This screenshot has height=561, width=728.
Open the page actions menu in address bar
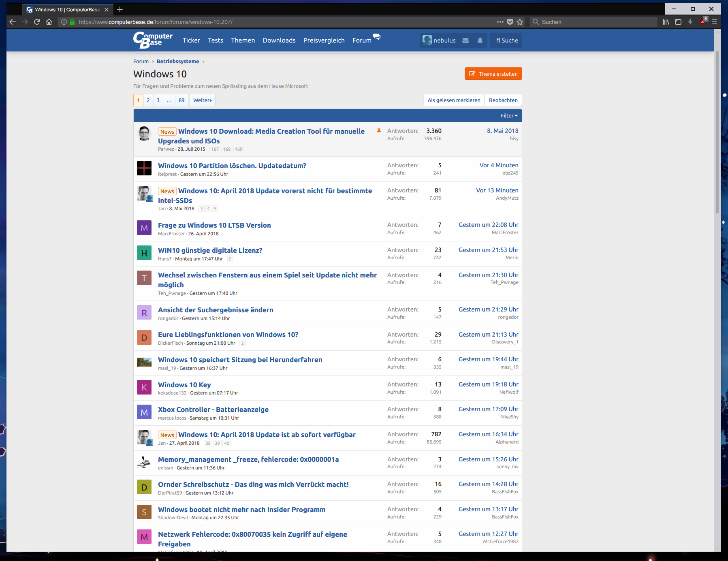500,22
